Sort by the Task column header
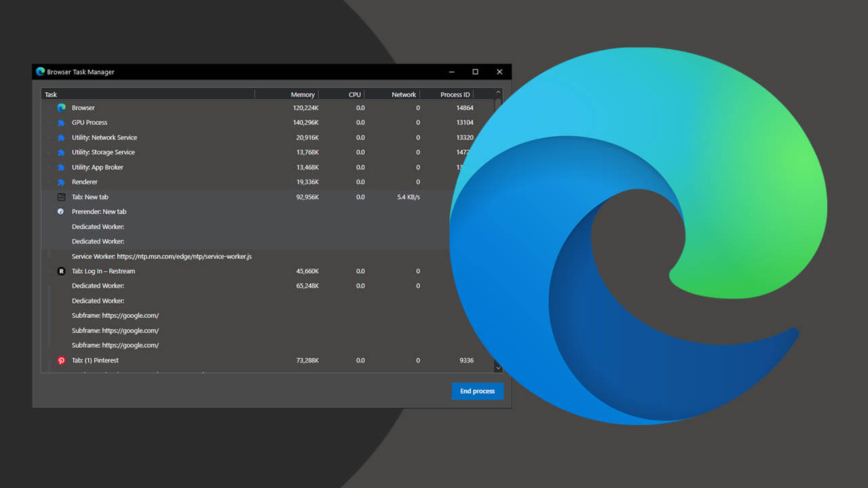Image resolution: width=868 pixels, height=488 pixels. (x=148, y=94)
